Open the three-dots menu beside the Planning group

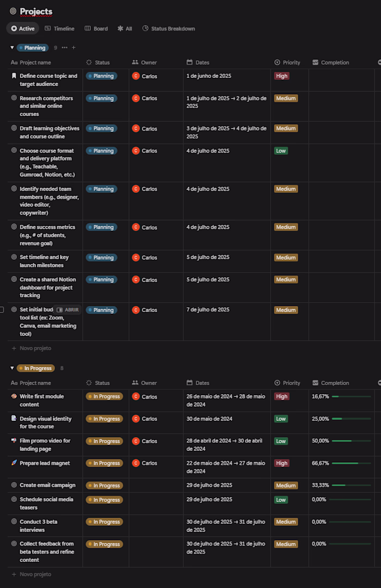click(65, 48)
